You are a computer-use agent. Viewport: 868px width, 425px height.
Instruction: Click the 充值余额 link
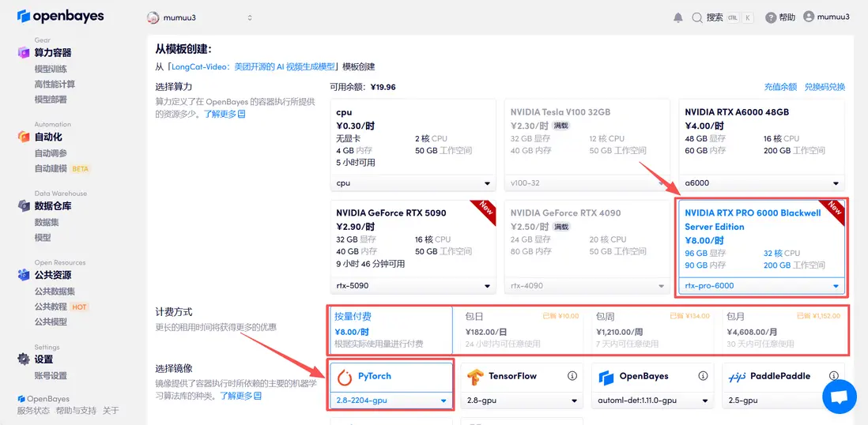click(780, 87)
